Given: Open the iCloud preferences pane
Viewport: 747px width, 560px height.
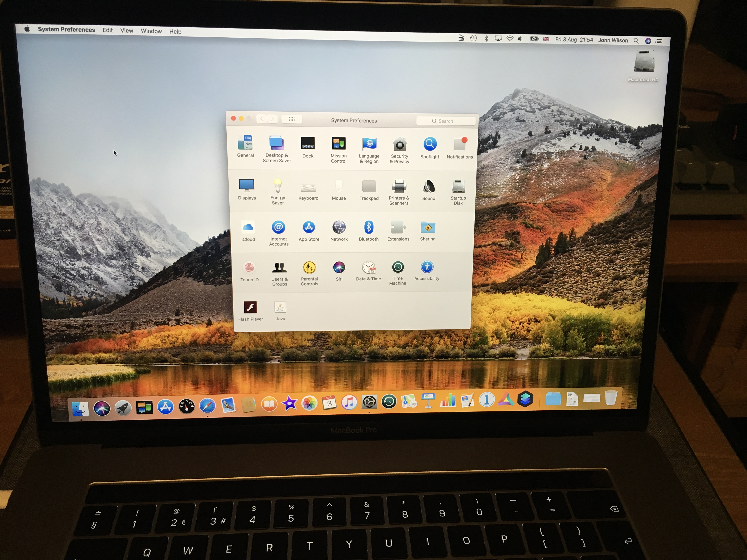Looking at the screenshot, I should click(248, 231).
